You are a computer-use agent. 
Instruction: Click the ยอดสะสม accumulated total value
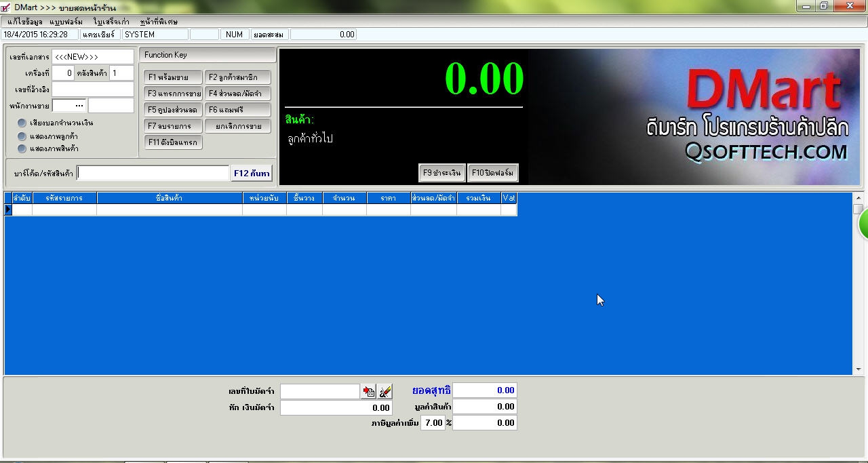(x=323, y=34)
